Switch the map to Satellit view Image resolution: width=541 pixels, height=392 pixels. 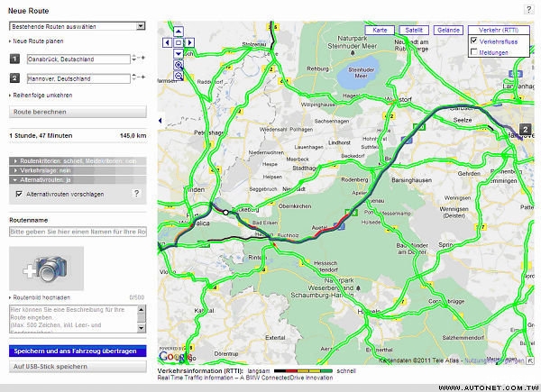coord(414,30)
